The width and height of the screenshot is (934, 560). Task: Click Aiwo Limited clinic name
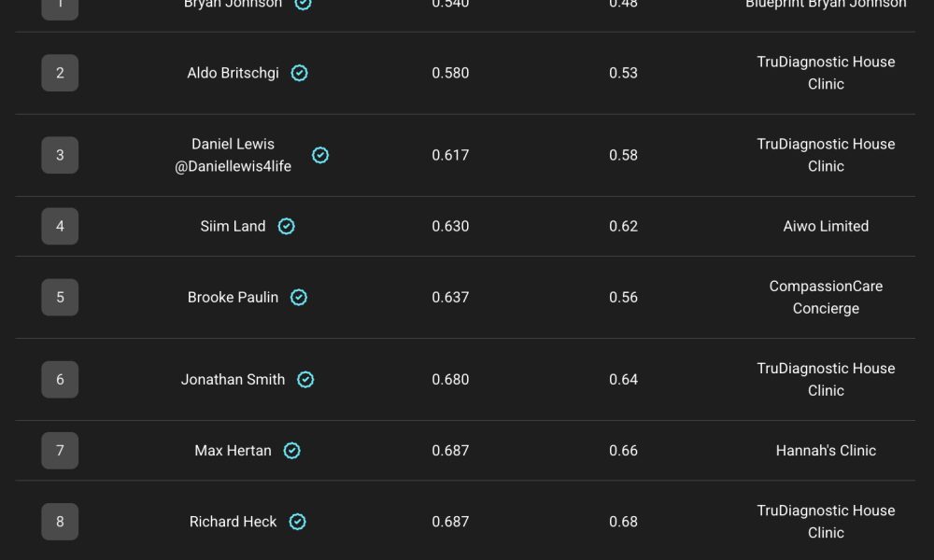tap(826, 226)
